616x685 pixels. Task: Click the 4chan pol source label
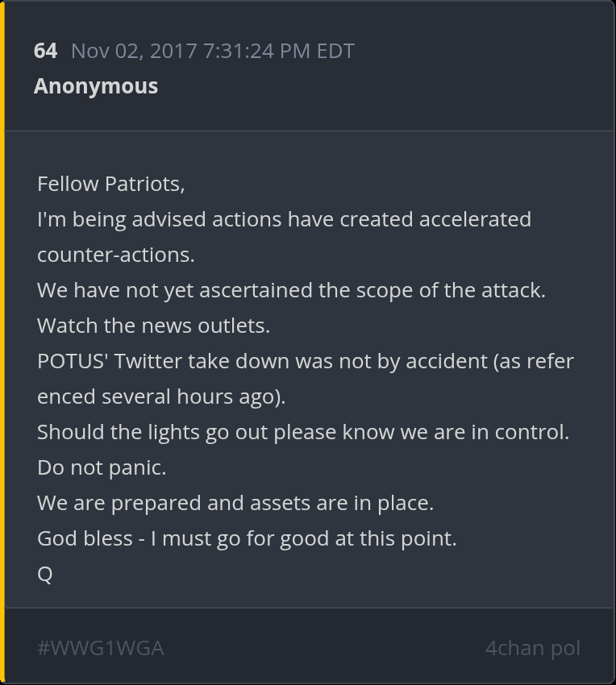tap(532, 648)
